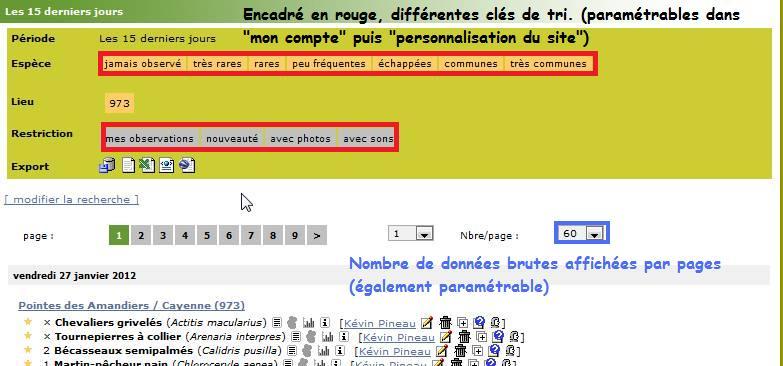Duplicate the Chevaliers grivelés observation
The height and width of the screenshot is (366, 783).
pos(462,323)
